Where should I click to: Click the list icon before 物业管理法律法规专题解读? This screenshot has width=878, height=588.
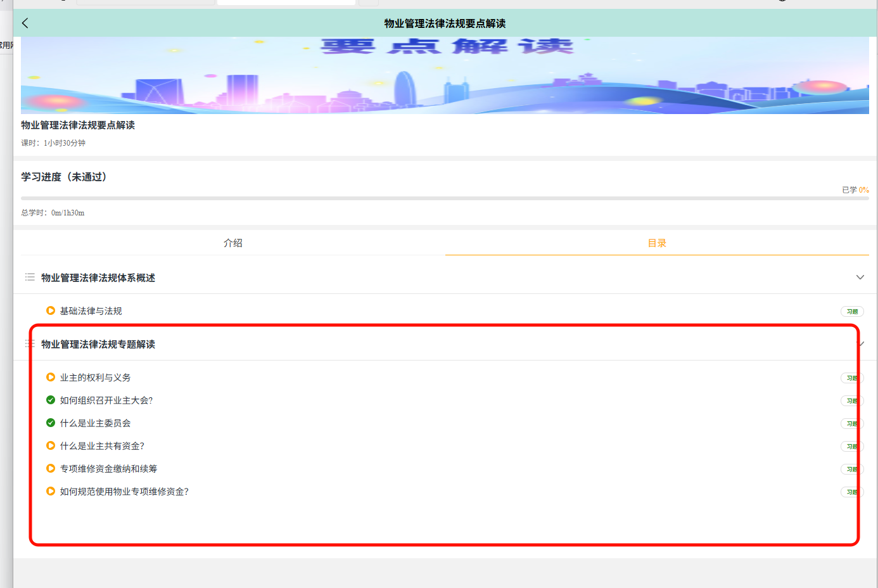(x=29, y=344)
